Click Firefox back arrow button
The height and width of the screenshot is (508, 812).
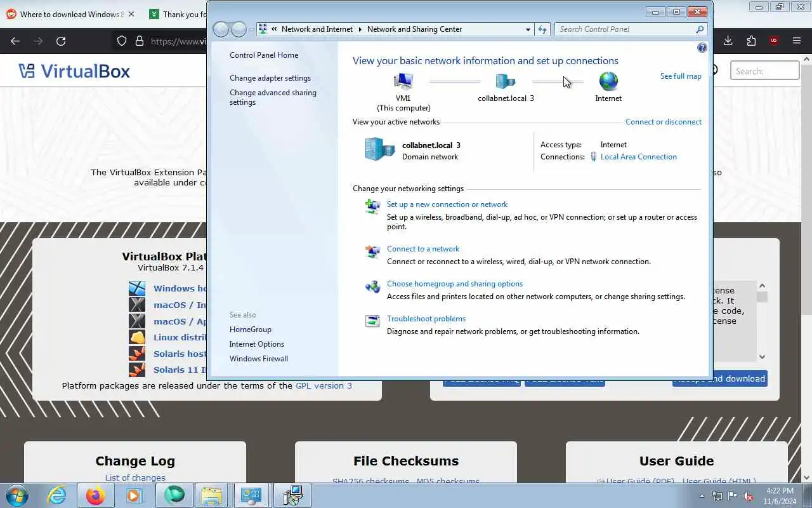[15, 41]
